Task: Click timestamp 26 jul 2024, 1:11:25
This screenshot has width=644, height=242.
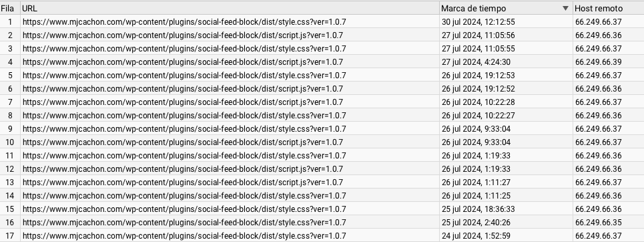Action: click(x=476, y=196)
